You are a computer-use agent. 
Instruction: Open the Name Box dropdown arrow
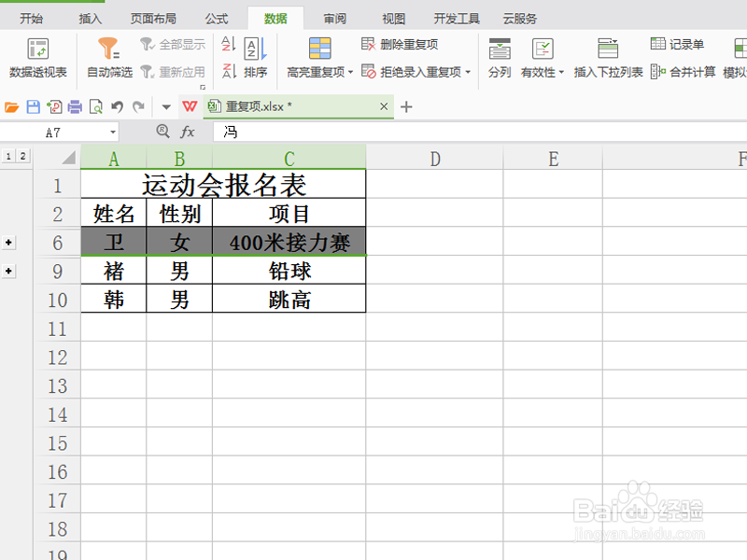tap(113, 132)
